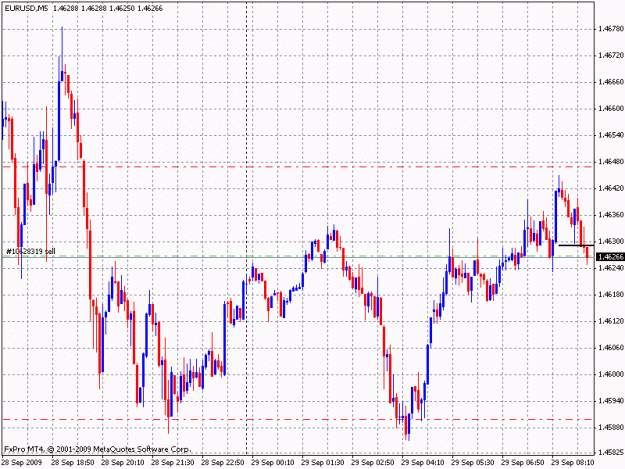Click the 1.46180 price axis label
This screenshot has width=625, height=469.
coord(611,294)
